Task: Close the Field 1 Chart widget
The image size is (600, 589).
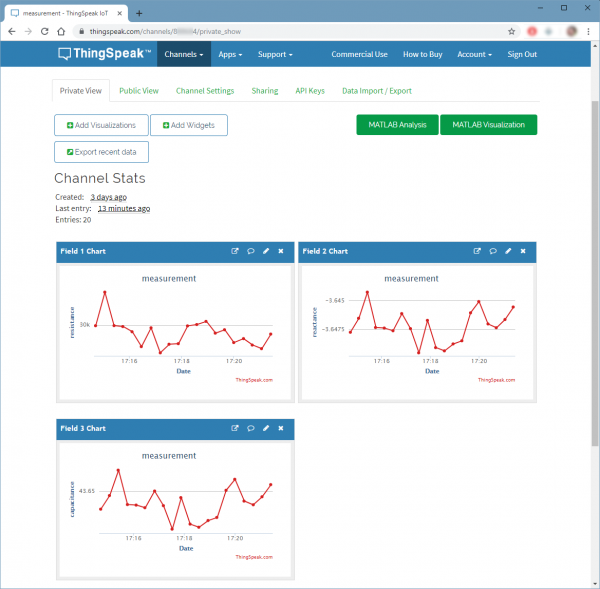Action: [281, 251]
